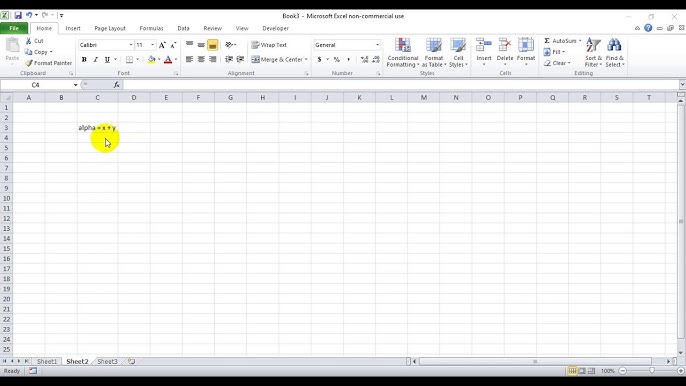686x386 pixels.
Task: Insert a new worksheet tab icon
Action: tap(131, 361)
